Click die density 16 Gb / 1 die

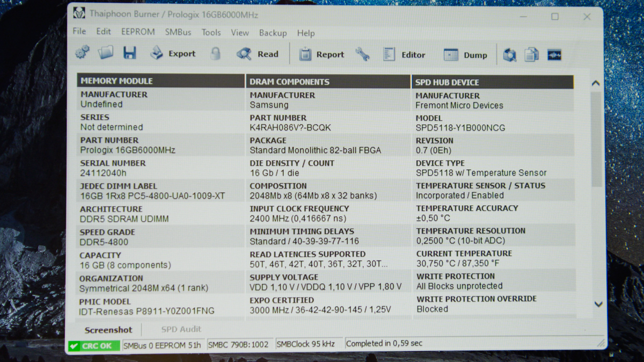coord(274,173)
